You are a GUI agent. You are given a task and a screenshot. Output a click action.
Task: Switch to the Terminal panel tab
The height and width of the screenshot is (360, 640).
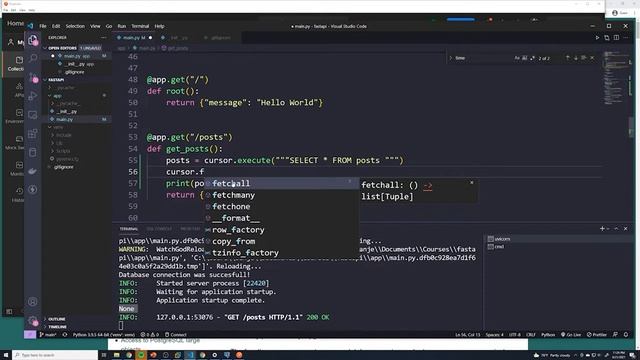point(129,229)
